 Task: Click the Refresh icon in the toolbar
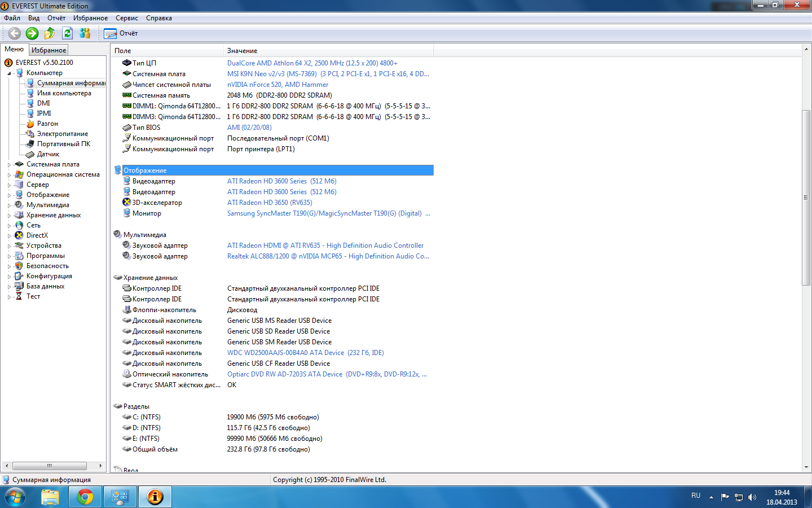point(67,33)
